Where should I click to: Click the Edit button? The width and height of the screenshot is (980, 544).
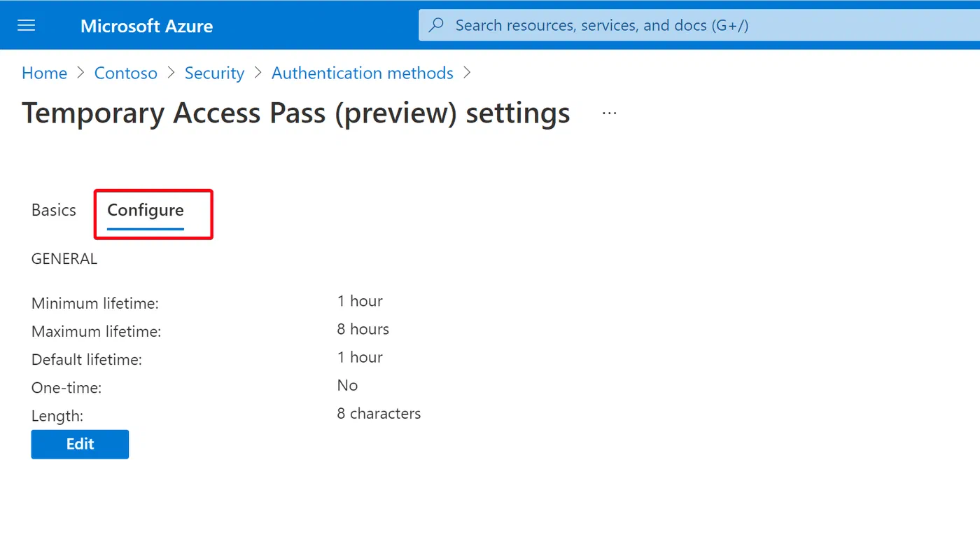pos(80,444)
